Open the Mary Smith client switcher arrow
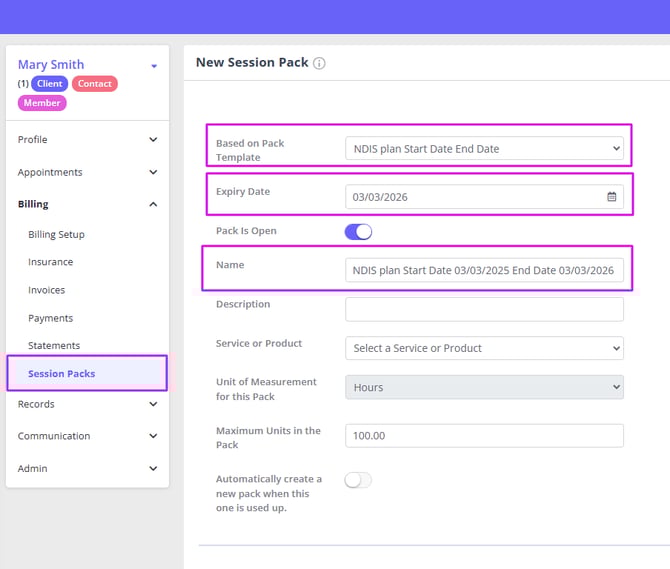 coord(154,66)
